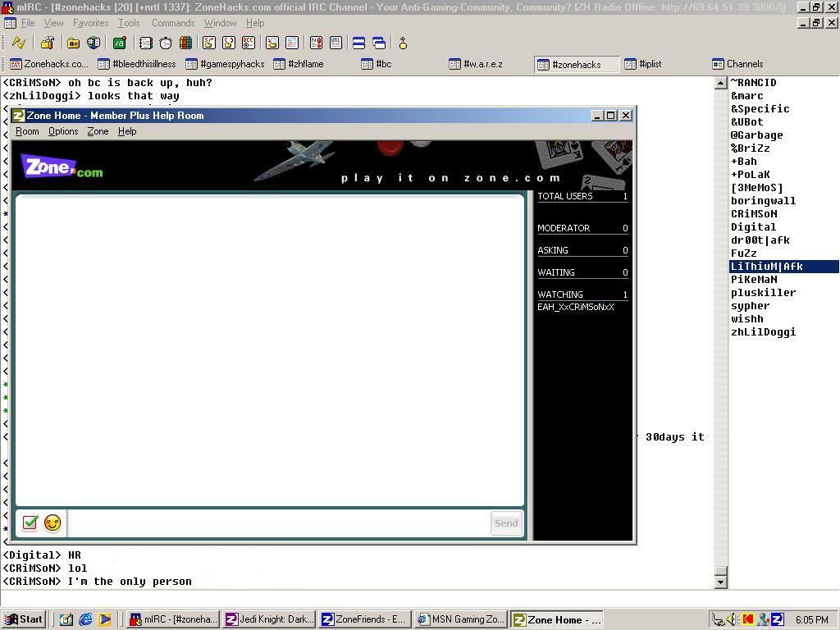This screenshot has height=630, width=840.
Task: Switch to the Zonehacks.co... status tab
Action: [49, 64]
